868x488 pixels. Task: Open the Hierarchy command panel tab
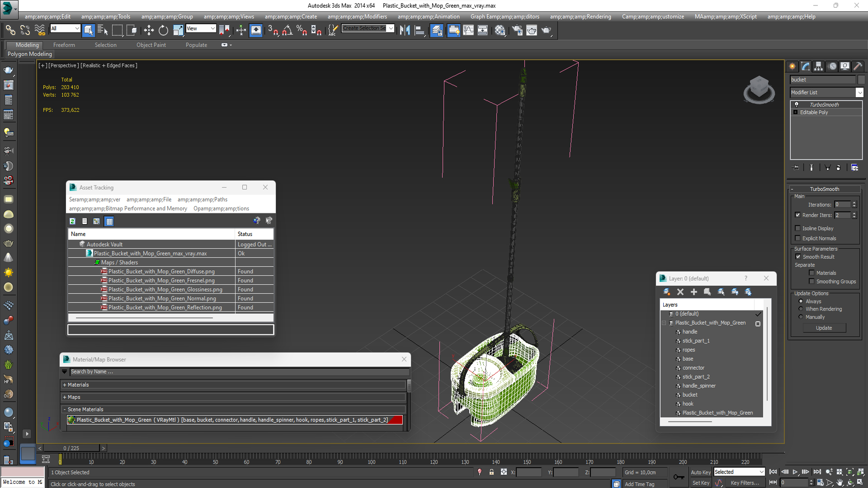(x=819, y=66)
